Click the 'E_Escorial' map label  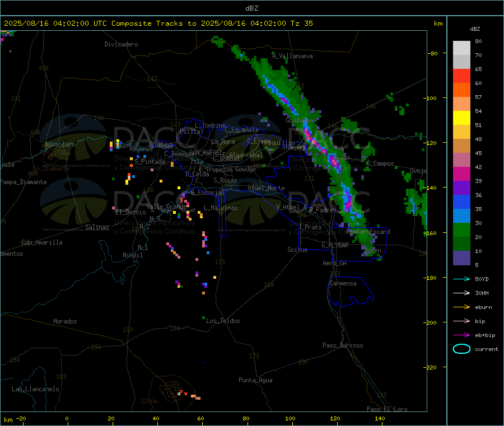coord(208,193)
